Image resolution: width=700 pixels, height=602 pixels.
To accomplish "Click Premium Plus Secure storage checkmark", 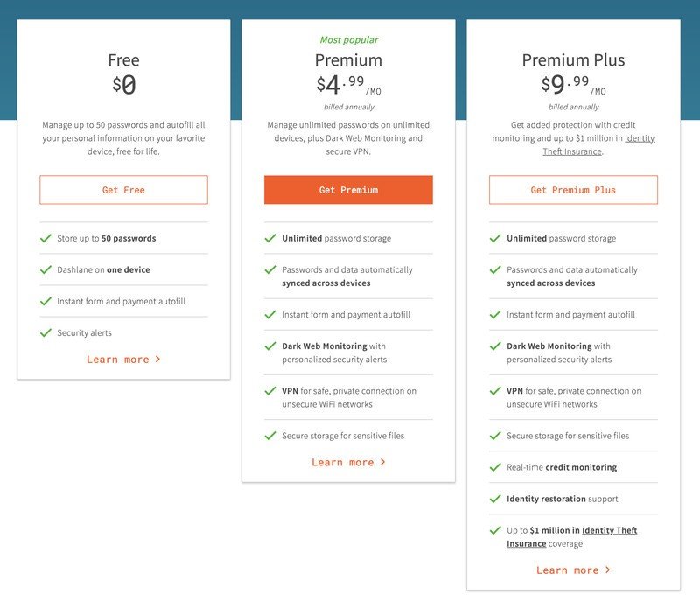I will (495, 436).
